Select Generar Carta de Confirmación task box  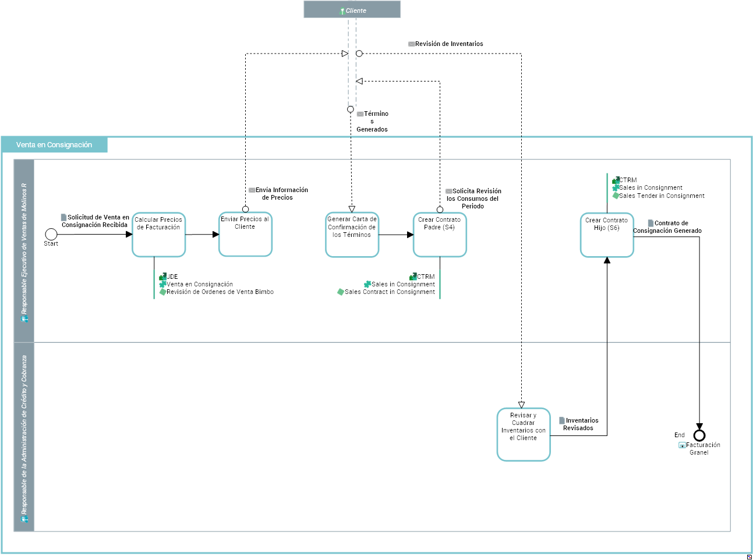click(352, 235)
